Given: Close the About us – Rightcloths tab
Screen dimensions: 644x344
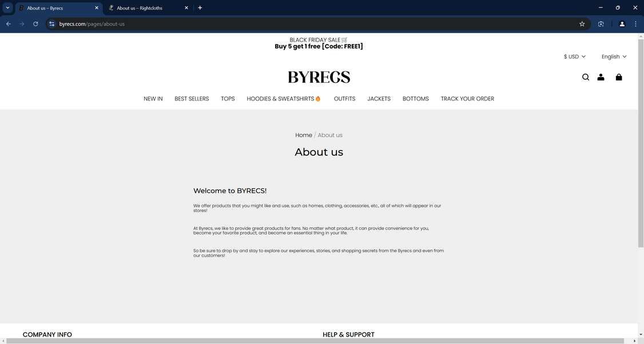Looking at the screenshot, I should (186, 8).
